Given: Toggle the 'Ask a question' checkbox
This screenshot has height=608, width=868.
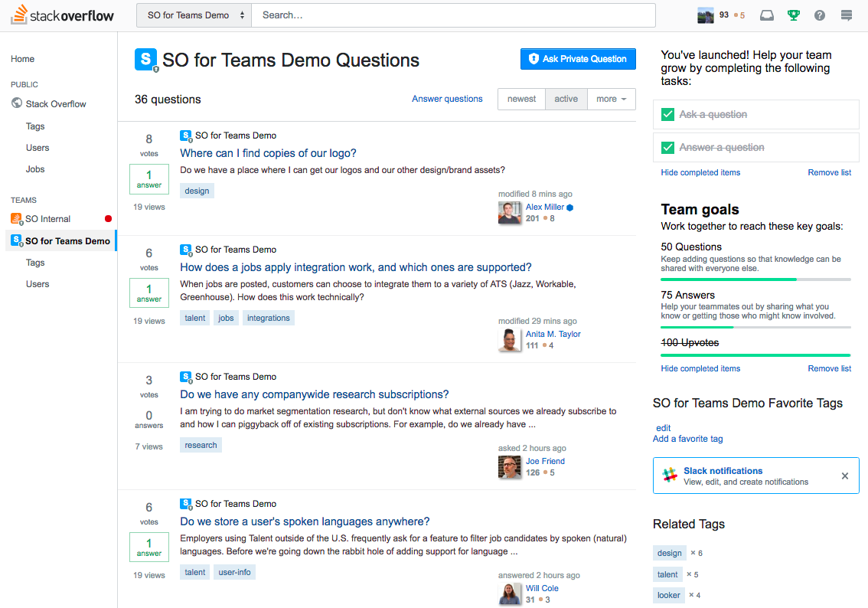Looking at the screenshot, I should tap(667, 115).
